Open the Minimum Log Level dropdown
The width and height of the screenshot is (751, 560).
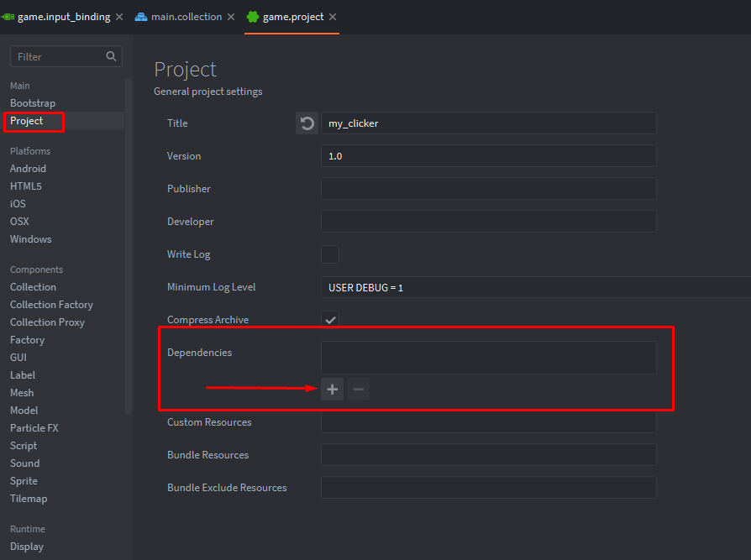click(x=535, y=287)
